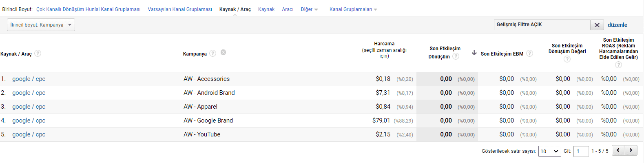Viewport: 644px width, 163px height.
Task: Go to previous page arrow
Action: click(x=618, y=150)
